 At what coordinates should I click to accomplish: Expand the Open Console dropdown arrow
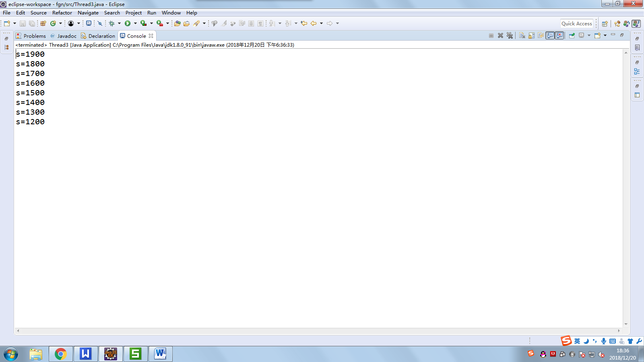point(605,35)
